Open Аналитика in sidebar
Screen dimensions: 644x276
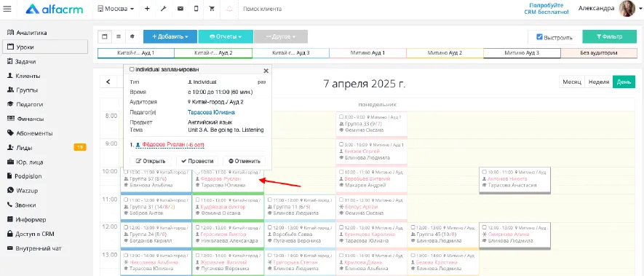pos(45,33)
